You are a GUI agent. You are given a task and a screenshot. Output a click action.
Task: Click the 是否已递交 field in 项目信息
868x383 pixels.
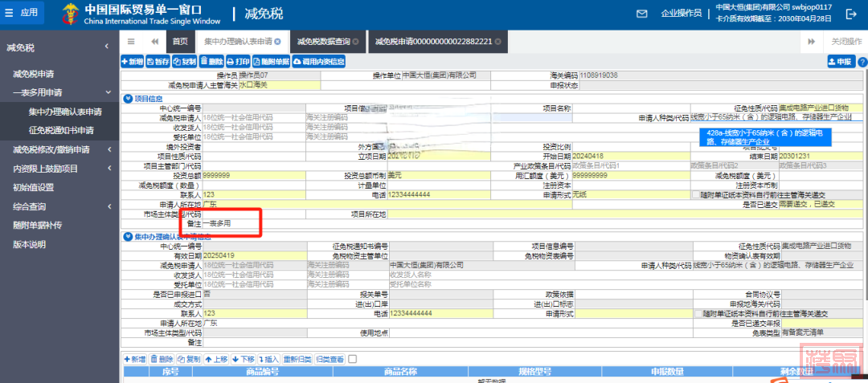pyautogui.click(x=821, y=204)
